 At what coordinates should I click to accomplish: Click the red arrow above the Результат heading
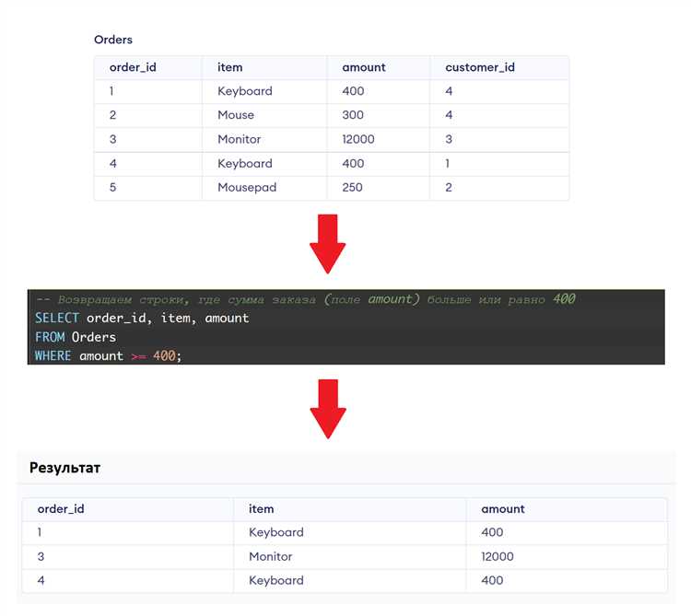(327, 410)
